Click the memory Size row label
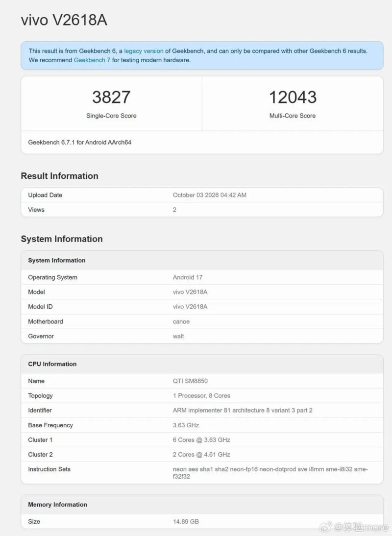This screenshot has width=392, height=536. [x=34, y=522]
